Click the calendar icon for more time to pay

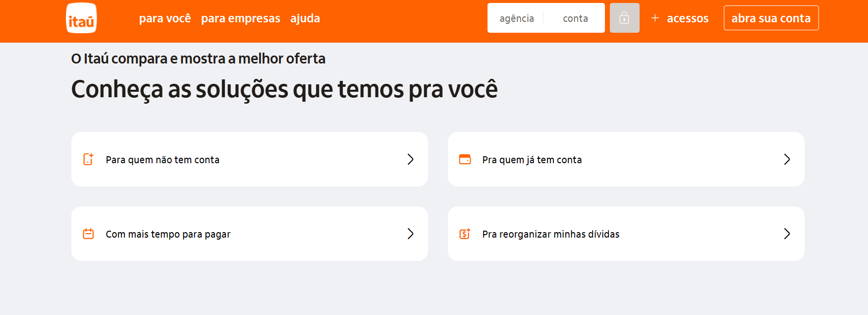[88, 234]
